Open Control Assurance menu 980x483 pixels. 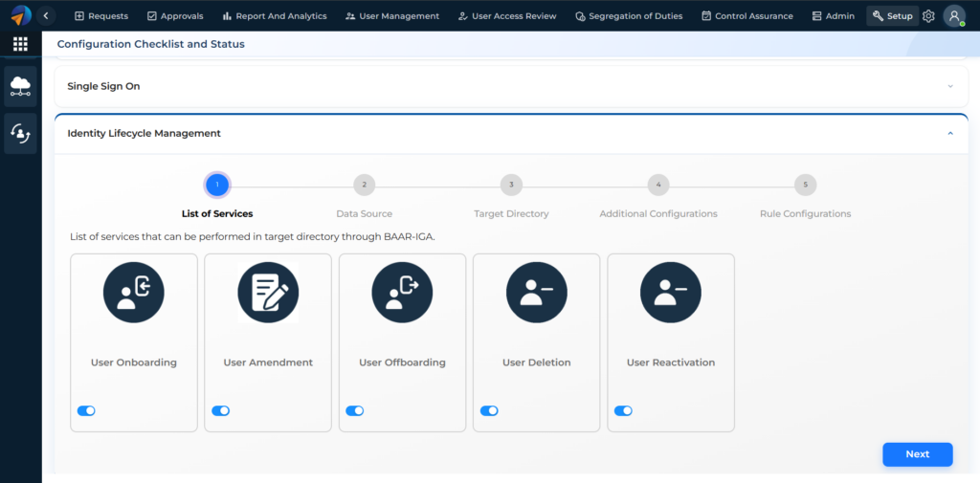pyautogui.click(x=746, y=16)
